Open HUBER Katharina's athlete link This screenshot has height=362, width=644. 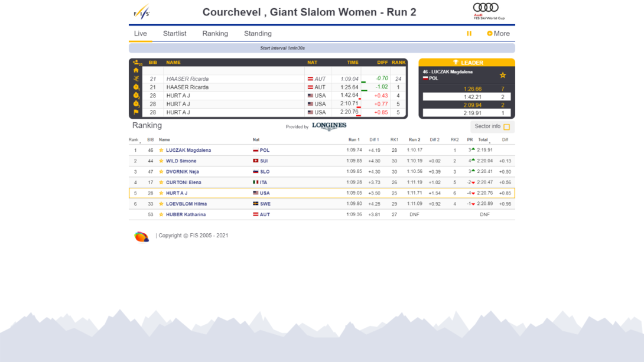(186, 214)
